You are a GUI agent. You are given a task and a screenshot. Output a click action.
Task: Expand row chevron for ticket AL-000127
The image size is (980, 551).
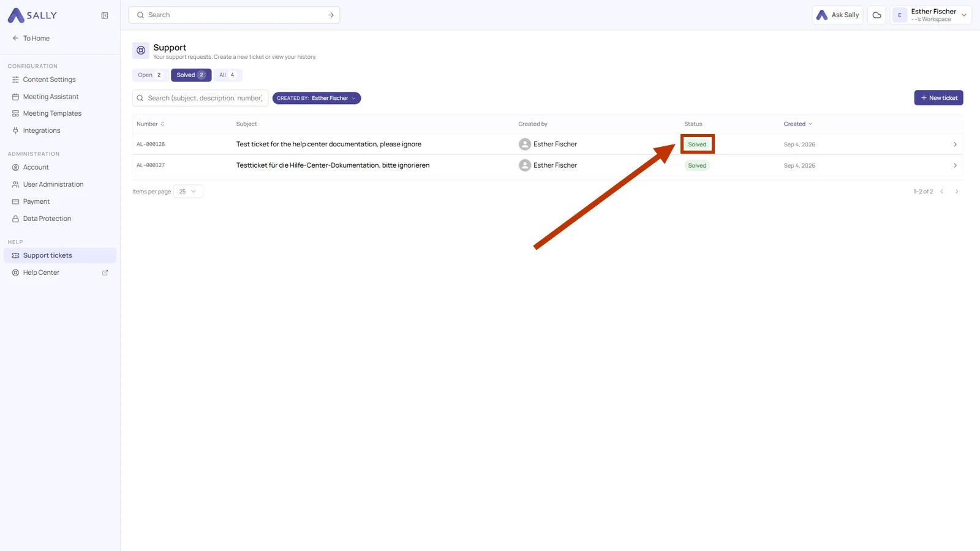(955, 165)
